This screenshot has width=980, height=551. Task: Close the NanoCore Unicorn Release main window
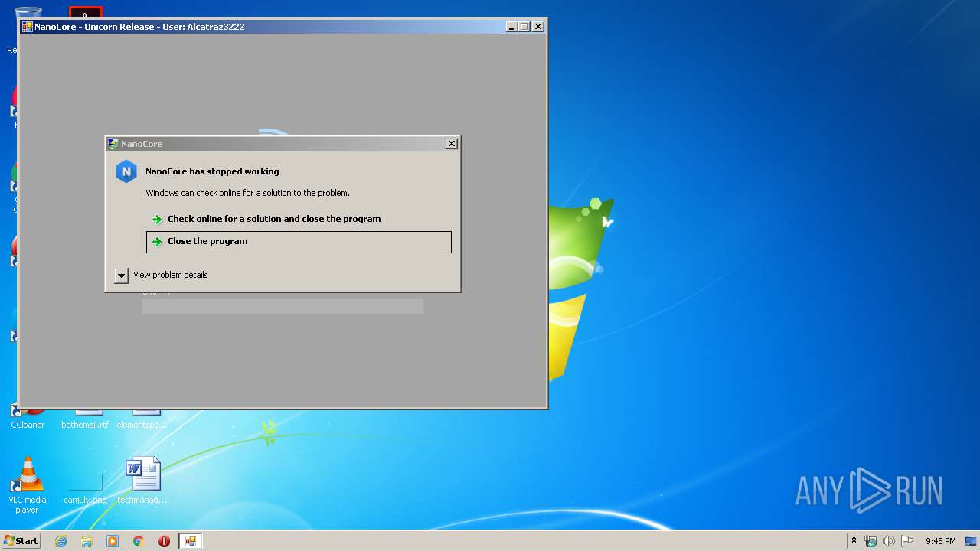538,27
